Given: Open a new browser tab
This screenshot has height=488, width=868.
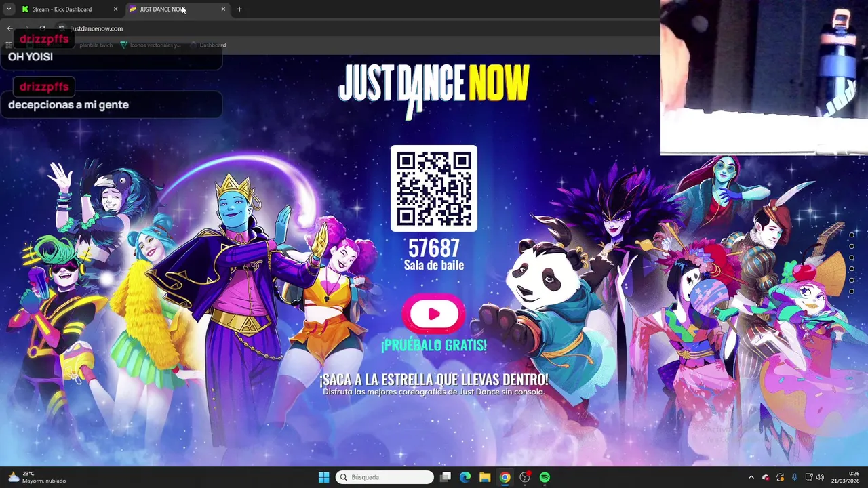Looking at the screenshot, I should (x=239, y=9).
